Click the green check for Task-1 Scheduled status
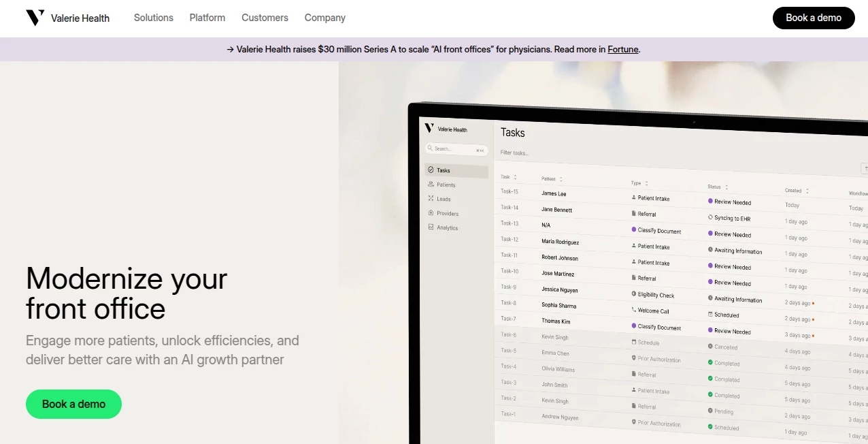The image size is (868, 444). [x=710, y=427]
